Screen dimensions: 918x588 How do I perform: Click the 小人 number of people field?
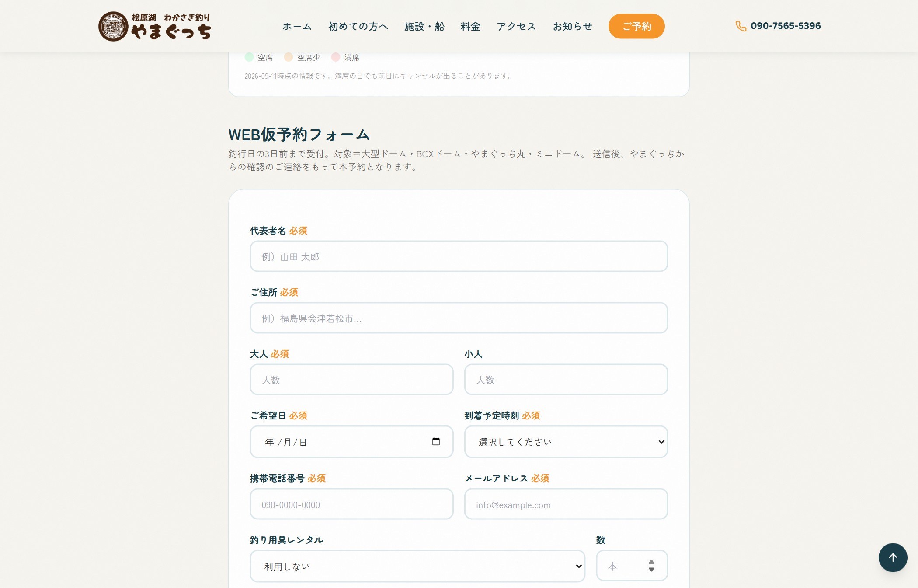pos(566,380)
